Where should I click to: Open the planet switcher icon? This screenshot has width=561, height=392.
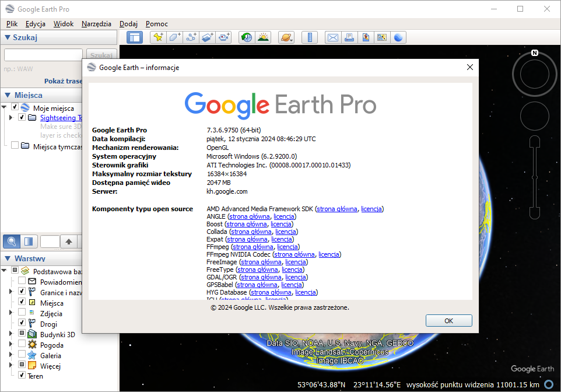click(286, 37)
